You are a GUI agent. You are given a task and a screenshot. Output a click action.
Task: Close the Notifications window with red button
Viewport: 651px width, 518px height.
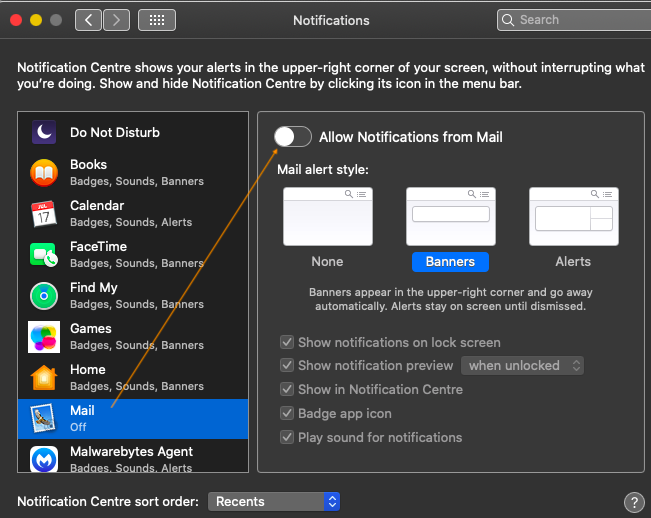coord(16,20)
